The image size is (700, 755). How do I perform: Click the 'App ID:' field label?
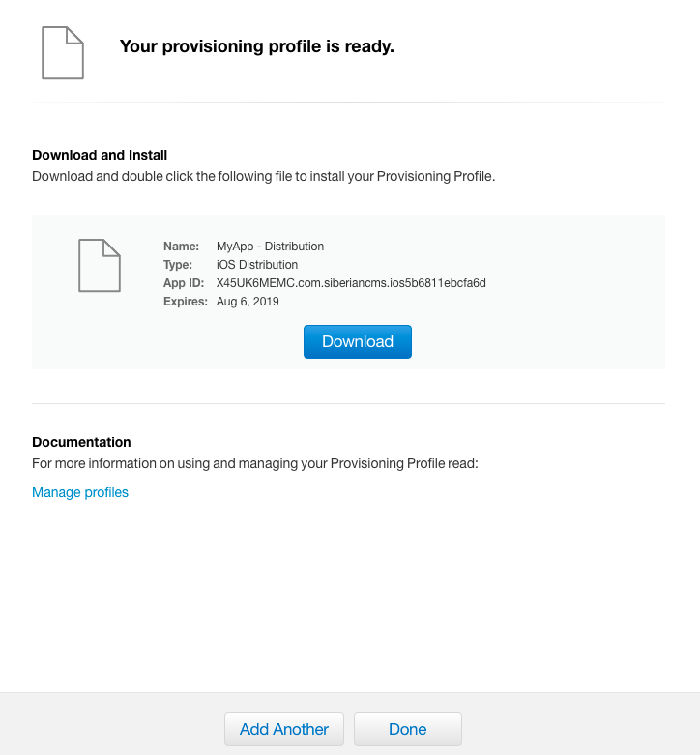click(x=185, y=283)
